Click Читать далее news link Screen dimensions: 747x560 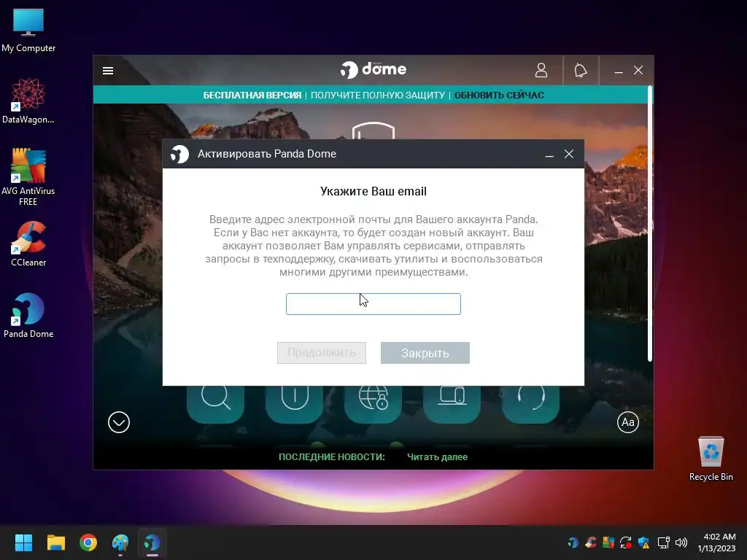438,457
